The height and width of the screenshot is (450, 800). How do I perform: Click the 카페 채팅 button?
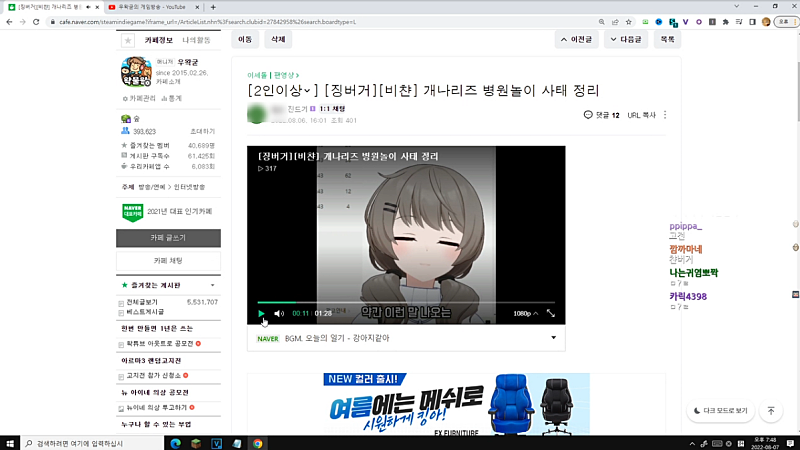(x=168, y=261)
